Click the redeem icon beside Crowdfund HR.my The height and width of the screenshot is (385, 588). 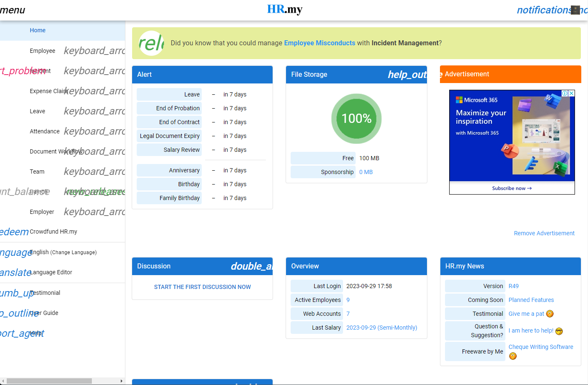pyautogui.click(x=14, y=232)
